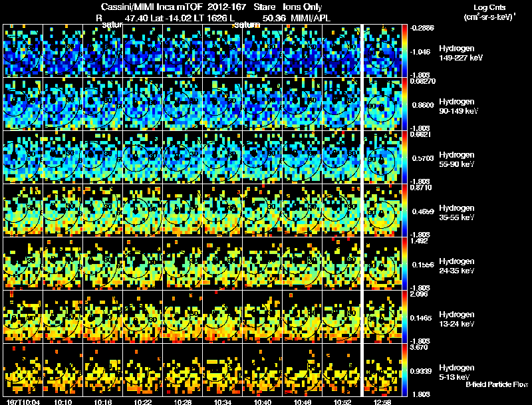Open the 35-55 keV panel at 10:46

[303, 210]
